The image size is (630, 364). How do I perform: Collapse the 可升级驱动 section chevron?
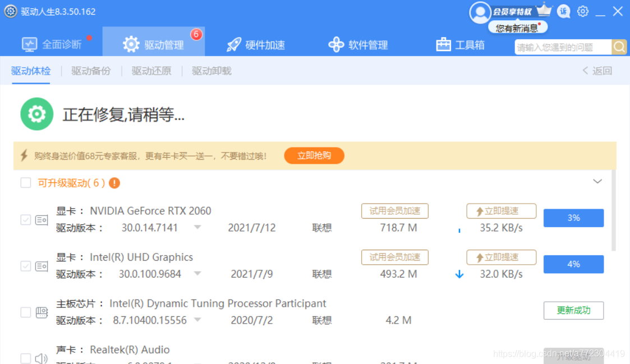click(597, 182)
